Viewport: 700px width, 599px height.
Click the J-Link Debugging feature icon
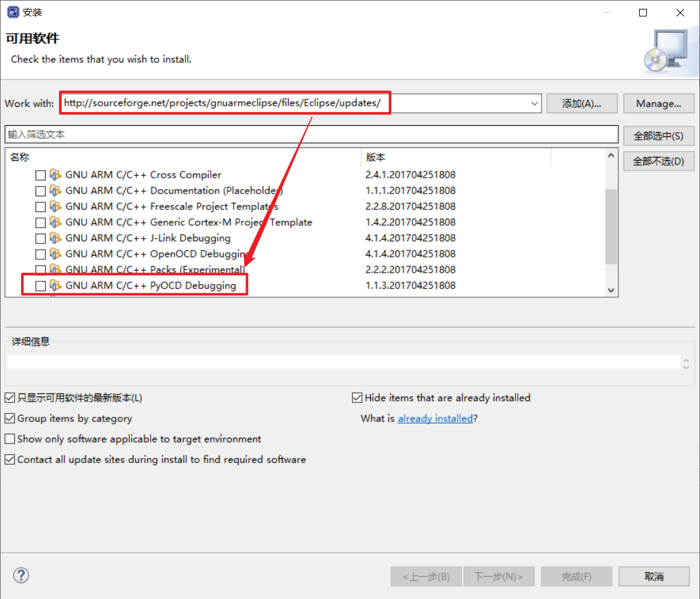tap(55, 238)
